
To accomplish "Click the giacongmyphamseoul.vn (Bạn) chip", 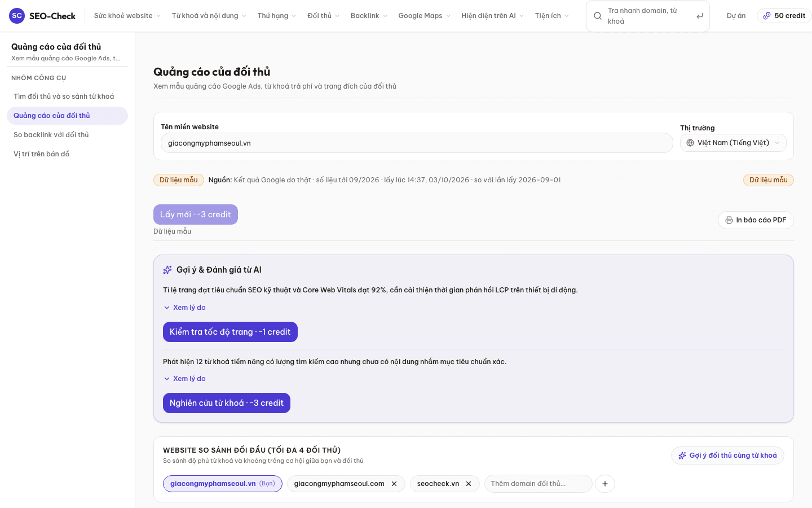I will tap(223, 484).
